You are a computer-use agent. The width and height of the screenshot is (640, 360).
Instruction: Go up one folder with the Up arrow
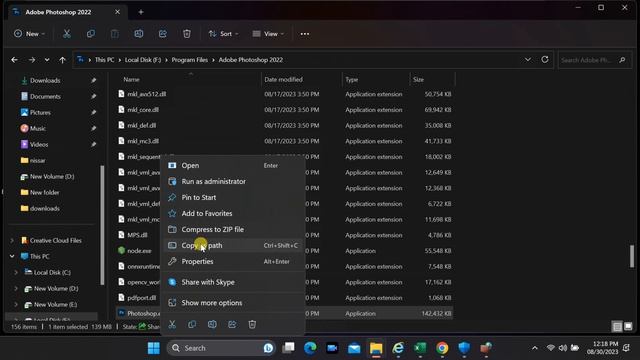(62, 60)
